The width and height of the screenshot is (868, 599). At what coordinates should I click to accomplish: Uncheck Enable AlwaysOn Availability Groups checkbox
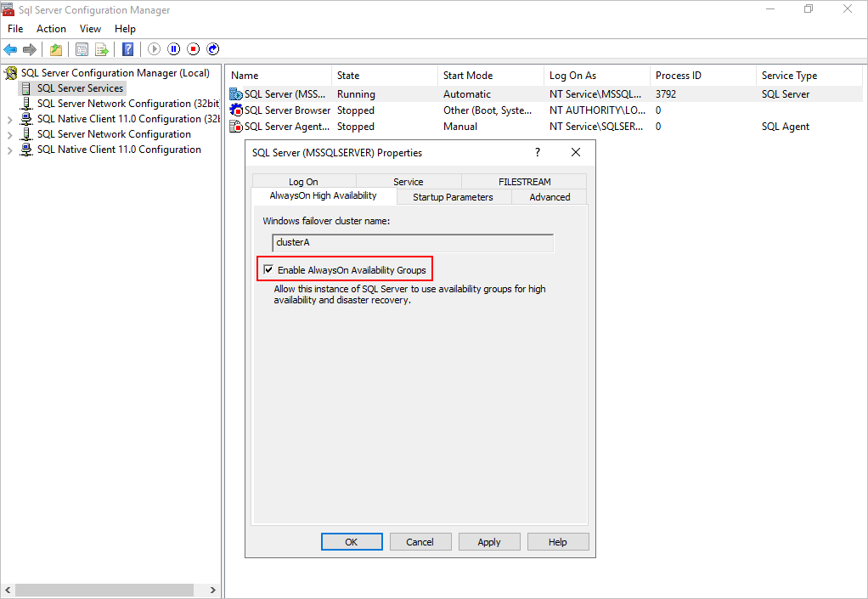click(268, 270)
